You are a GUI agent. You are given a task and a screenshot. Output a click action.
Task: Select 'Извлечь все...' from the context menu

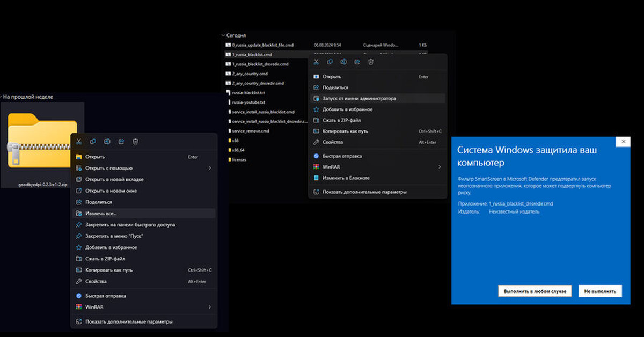[x=101, y=214]
